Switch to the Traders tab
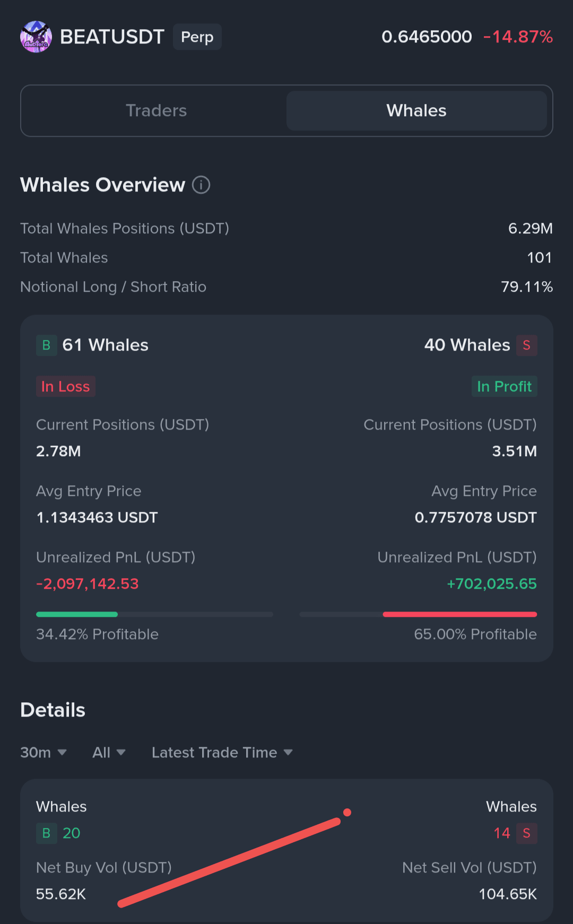This screenshot has height=924, width=573. pyautogui.click(x=157, y=110)
